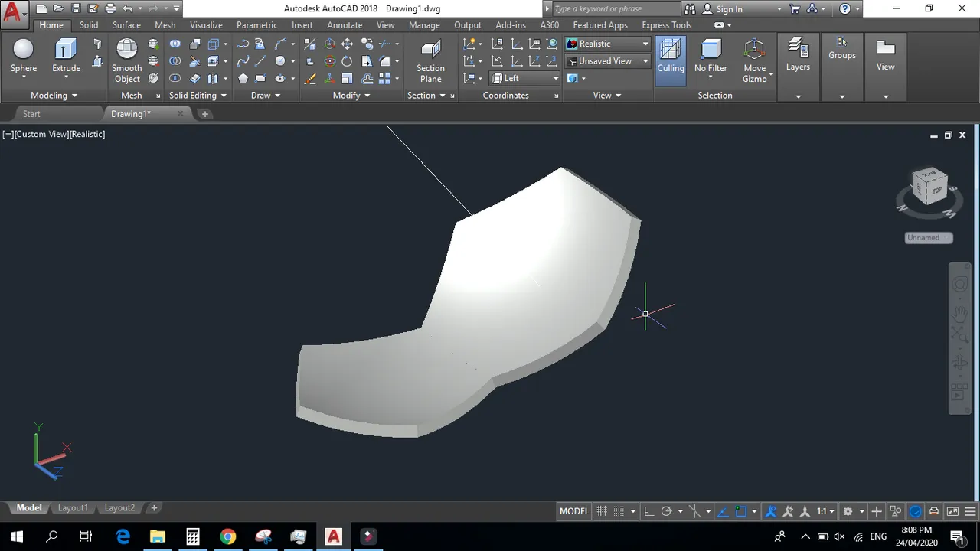The width and height of the screenshot is (980, 551).
Task: Switch to the Annotate ribbon tab
Action: (345, 25)
